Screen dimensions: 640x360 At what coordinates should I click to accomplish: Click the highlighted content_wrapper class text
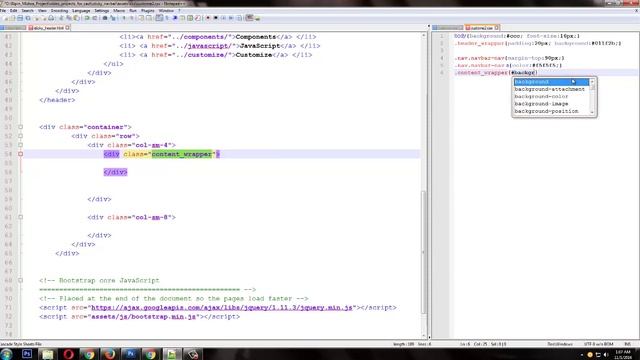click(182, 154)
